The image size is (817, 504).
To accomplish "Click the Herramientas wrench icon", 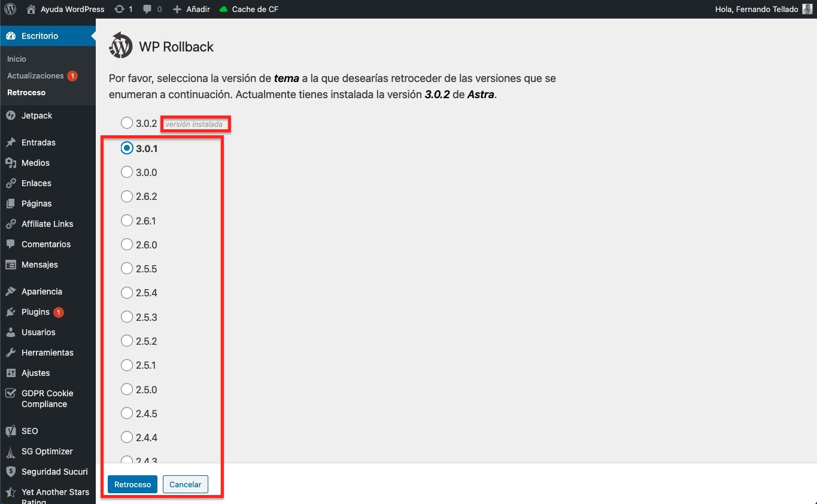I will click(11, 353).
